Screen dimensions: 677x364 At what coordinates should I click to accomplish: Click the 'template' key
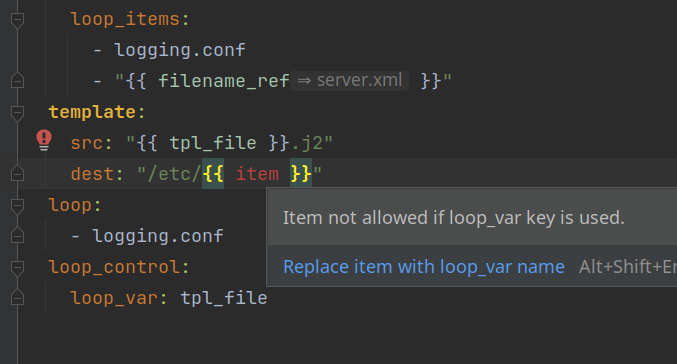click(92, 112)
